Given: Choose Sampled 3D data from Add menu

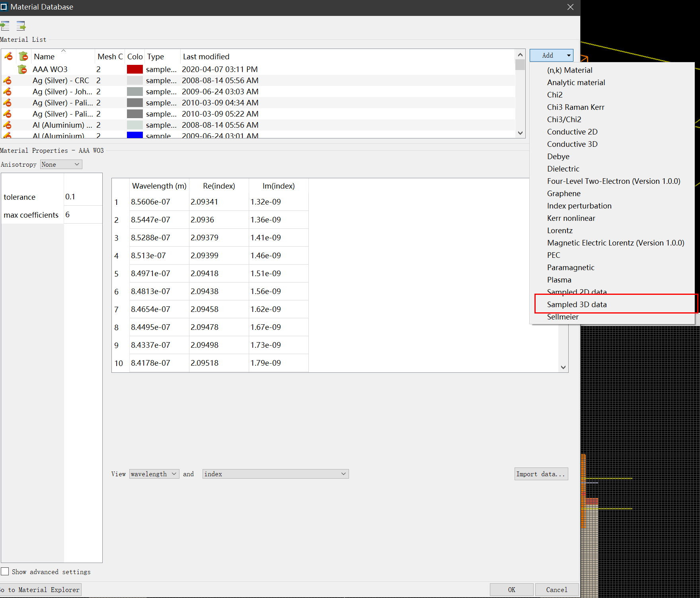Looking at the screenshot, I should pos(577,304).
